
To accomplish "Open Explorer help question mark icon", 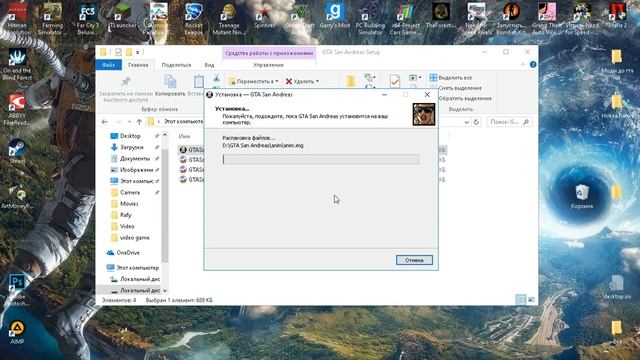I will point(533,64).
